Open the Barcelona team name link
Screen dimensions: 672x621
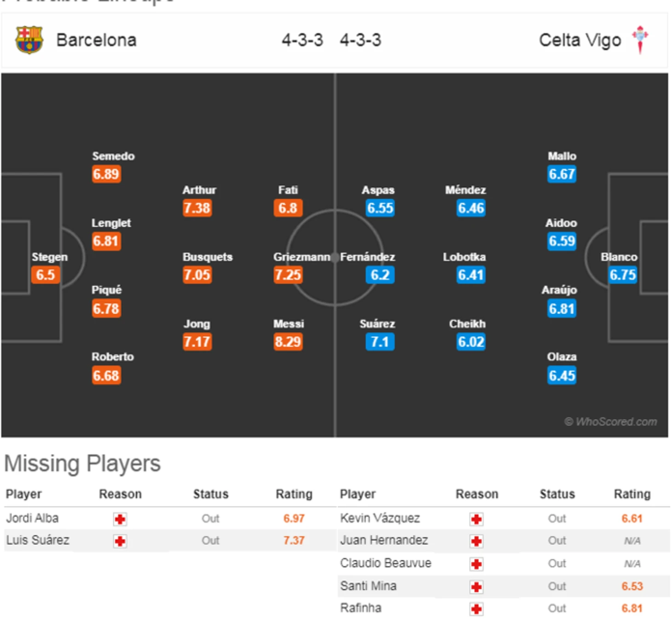pyautogui.click(x=97, y=40)
